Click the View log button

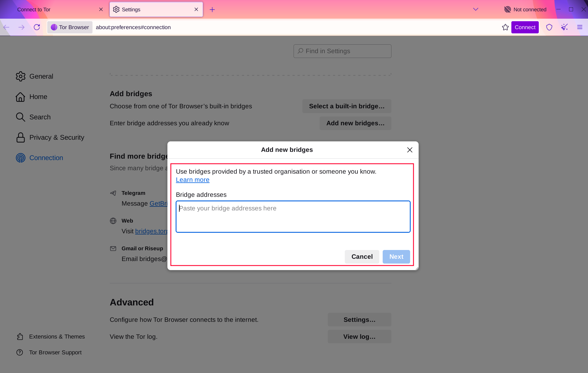point(359,337)
